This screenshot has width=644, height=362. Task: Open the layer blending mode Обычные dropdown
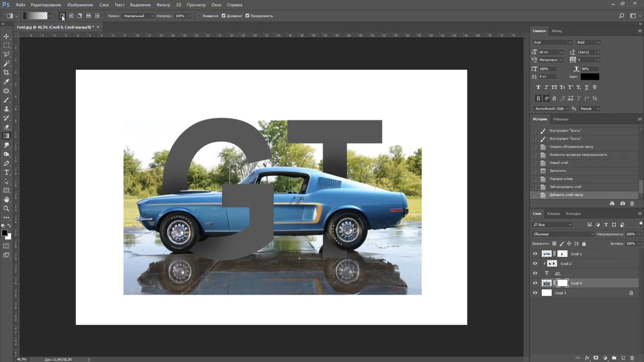click(563, 234)
